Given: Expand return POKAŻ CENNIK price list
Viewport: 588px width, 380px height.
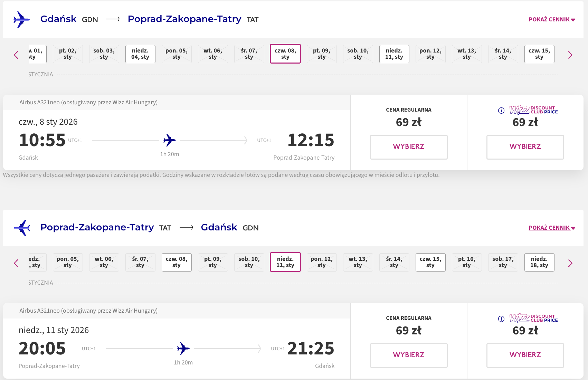Looking at the screenshot, I should coord(552,228).
